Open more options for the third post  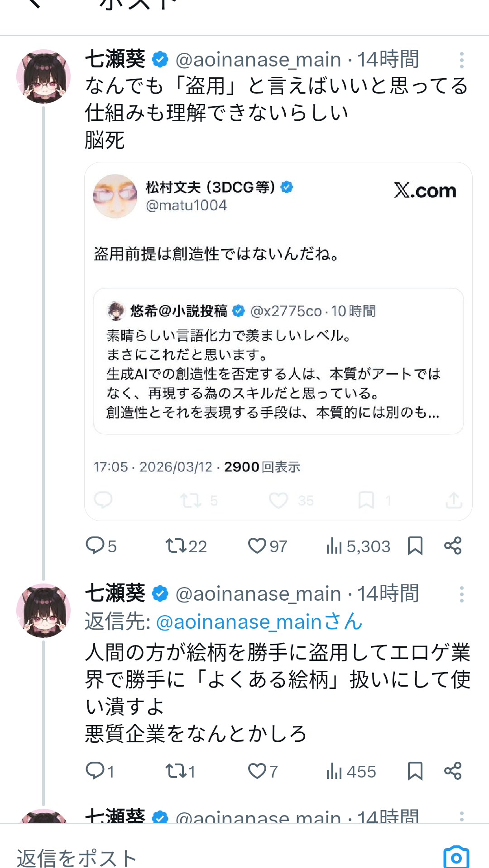[461, 816]
